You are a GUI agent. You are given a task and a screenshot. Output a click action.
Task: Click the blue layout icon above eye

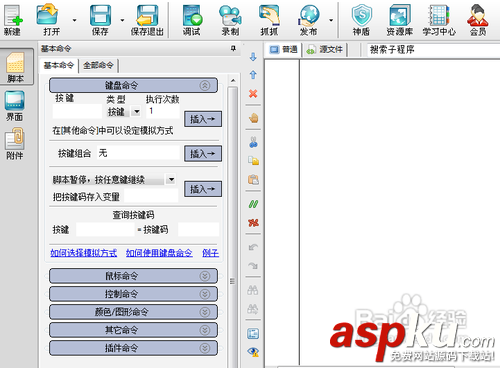coord(253,333)
